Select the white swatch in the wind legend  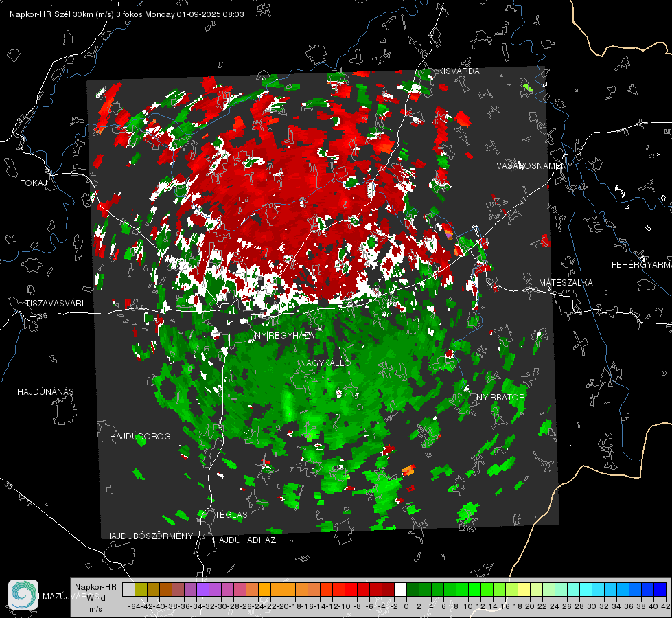[400, 589]
